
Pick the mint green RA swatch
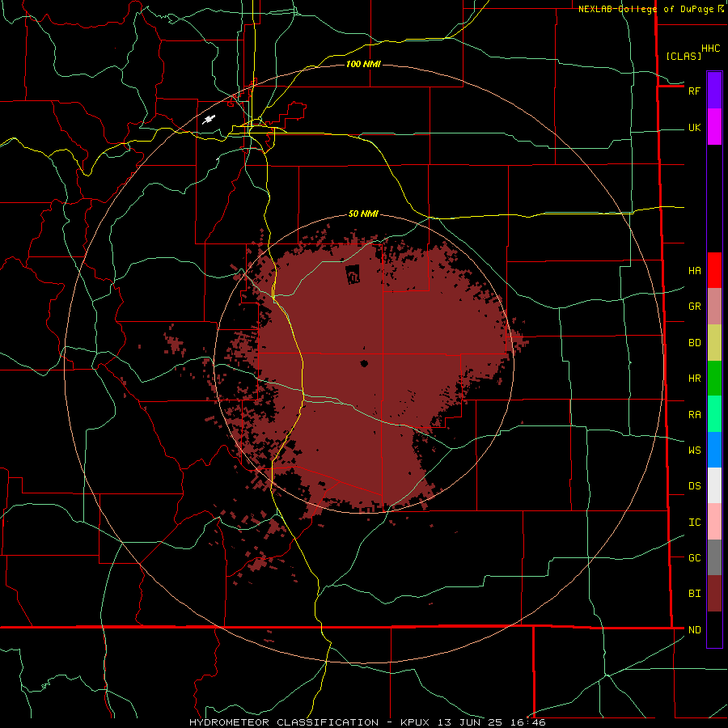click(714, 414)
